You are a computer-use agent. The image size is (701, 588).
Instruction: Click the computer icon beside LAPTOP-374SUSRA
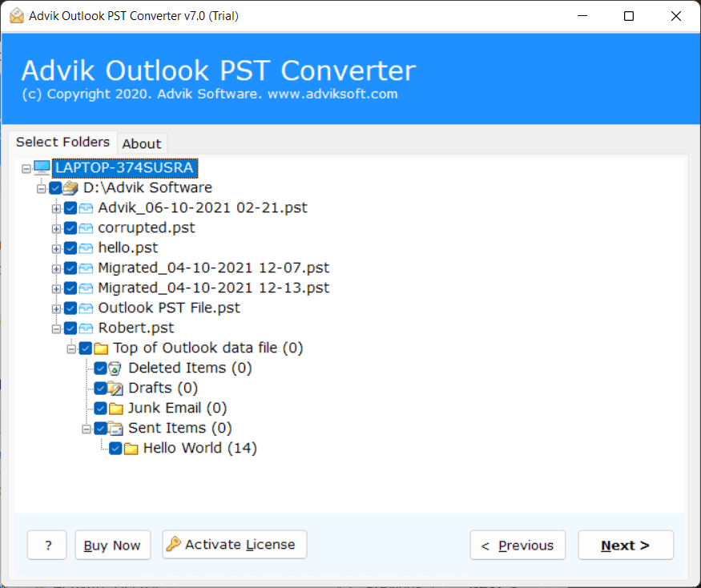pos(42,167)
